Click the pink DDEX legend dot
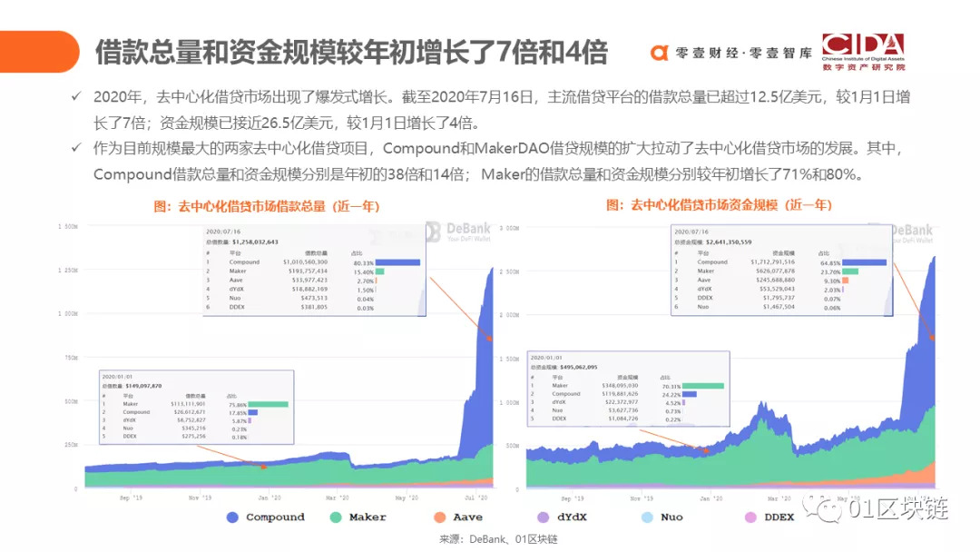 coord(750,517)
